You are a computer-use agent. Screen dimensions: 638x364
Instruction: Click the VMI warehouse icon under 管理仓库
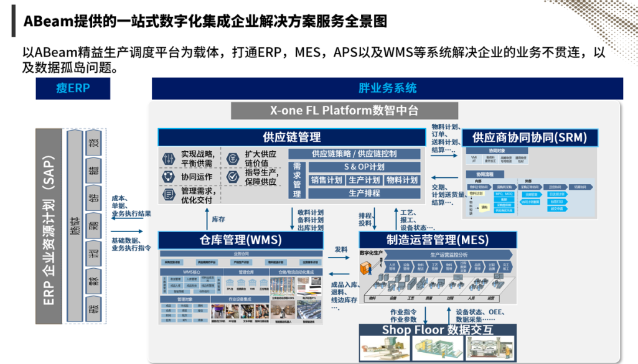[252, 282]
